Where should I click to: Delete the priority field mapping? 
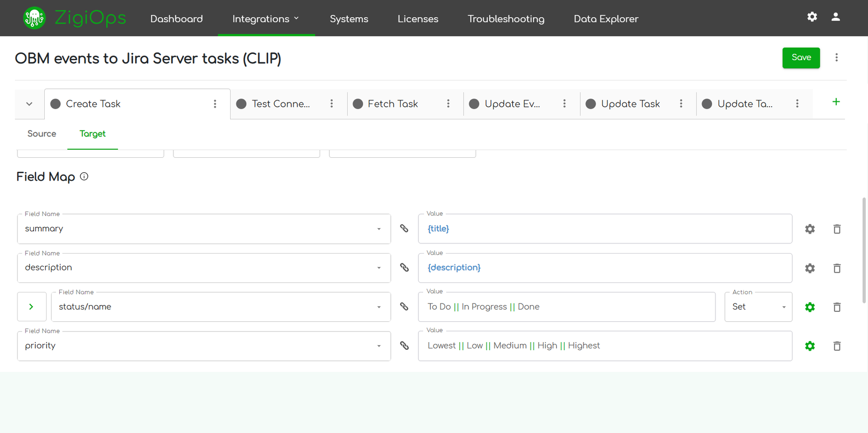837,346
